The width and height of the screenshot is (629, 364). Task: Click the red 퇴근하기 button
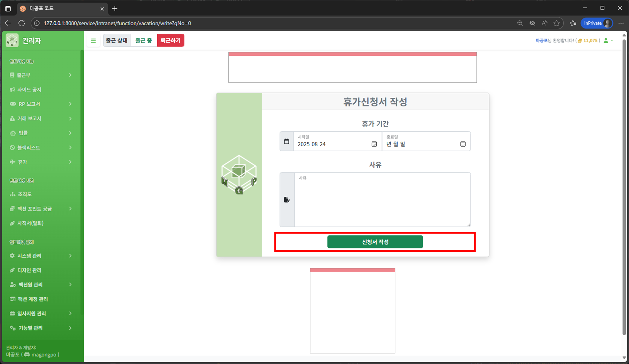(171, 40)
